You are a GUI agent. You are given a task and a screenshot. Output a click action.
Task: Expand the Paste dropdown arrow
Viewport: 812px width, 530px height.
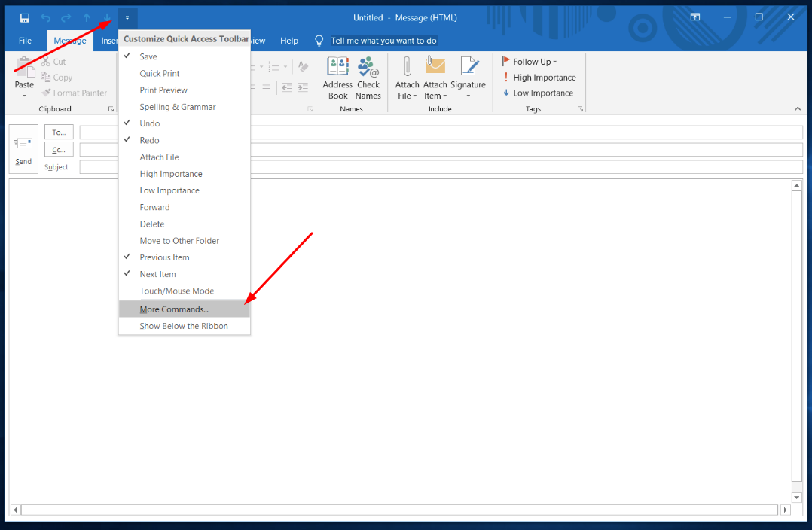[x=24, y=96]
